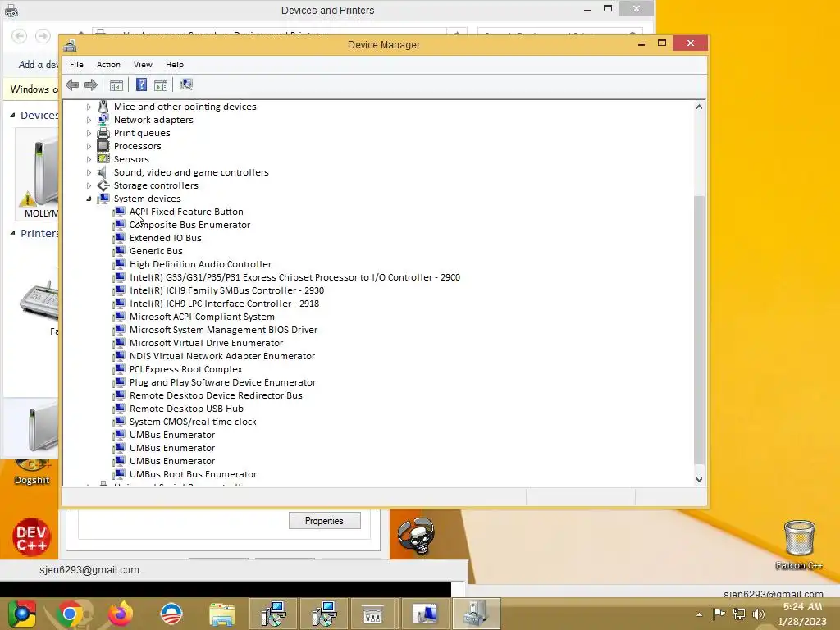
Task: Open the File menu in Device Manager
Action: [x=76, y=64]
